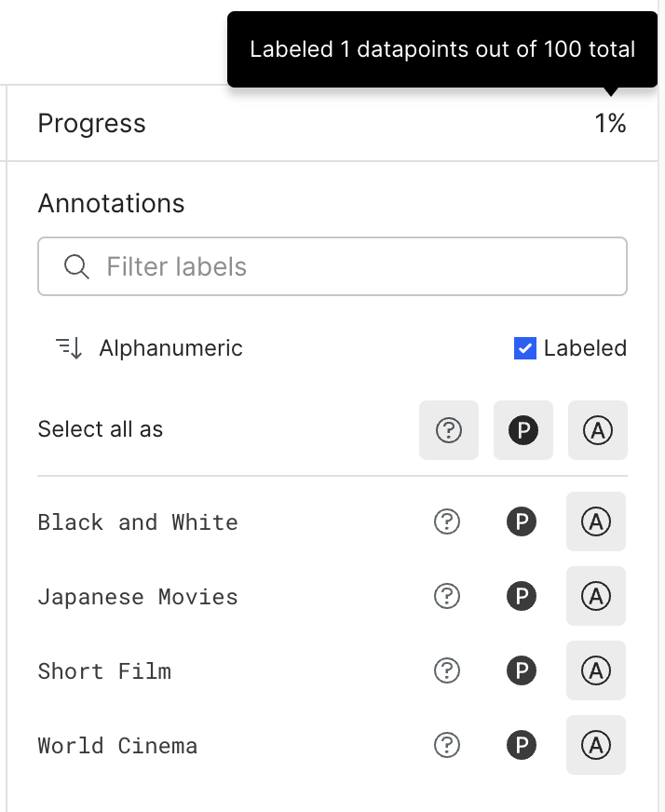Set World Cinema to present
665x812 pixels.
click(x=522, y=745)
